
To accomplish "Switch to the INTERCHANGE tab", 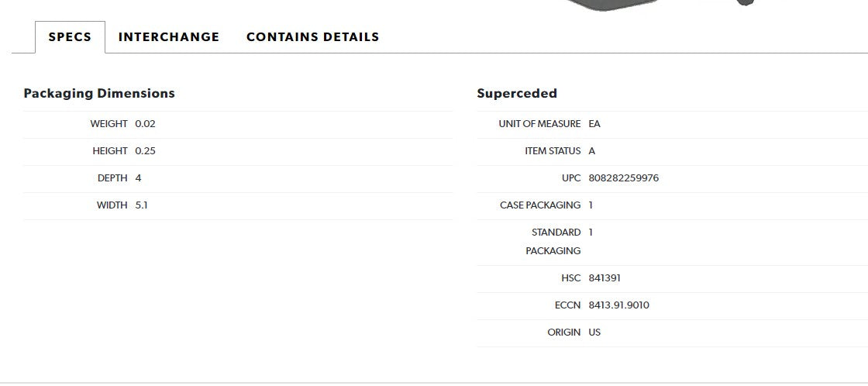I will [169, 37].
